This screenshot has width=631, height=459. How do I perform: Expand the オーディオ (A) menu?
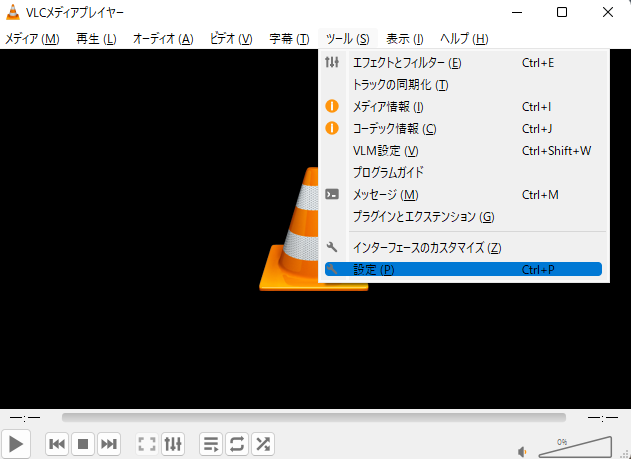(163, 39)
